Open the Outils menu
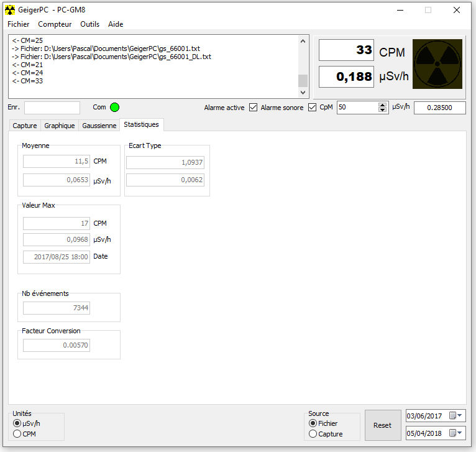Screen dimensions: 476x452 (90, 24)
